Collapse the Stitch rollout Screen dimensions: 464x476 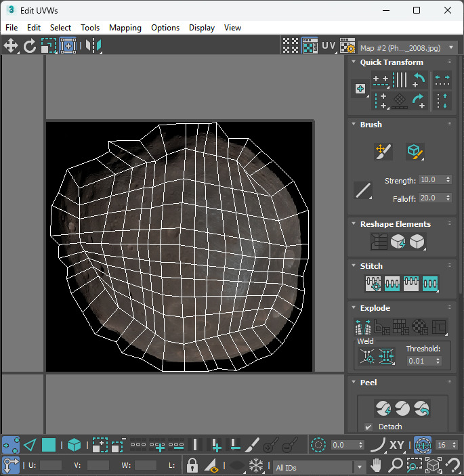354,265
